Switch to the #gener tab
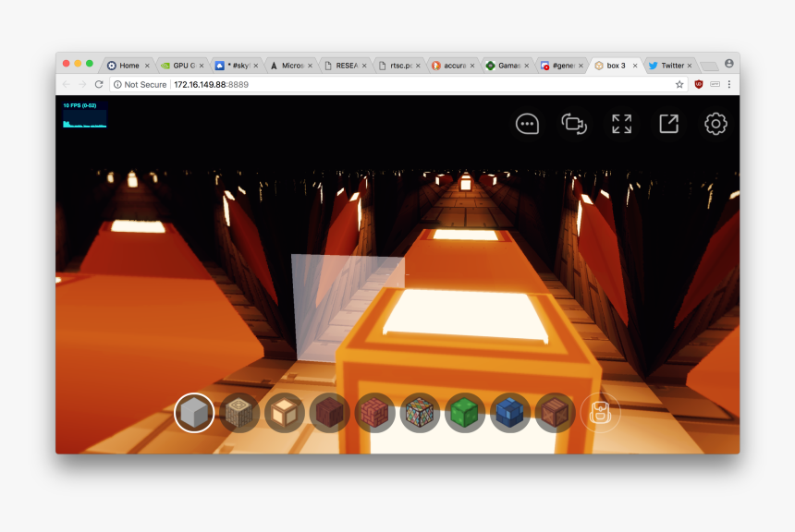 tap(563, 66)
